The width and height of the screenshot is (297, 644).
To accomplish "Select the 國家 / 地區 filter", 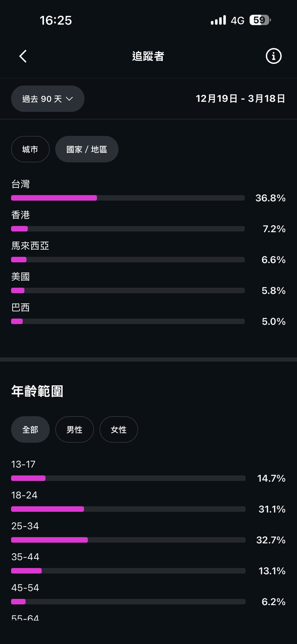I will 87,149.
